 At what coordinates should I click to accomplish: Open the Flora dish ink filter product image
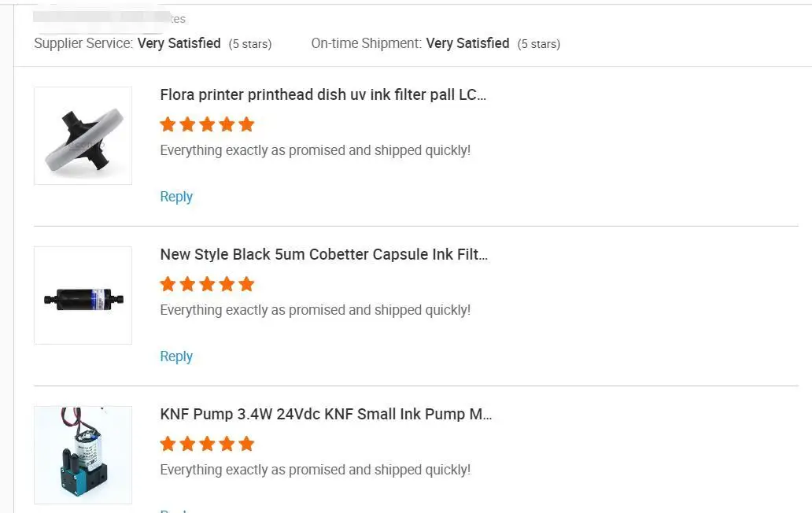coord(83,136)
